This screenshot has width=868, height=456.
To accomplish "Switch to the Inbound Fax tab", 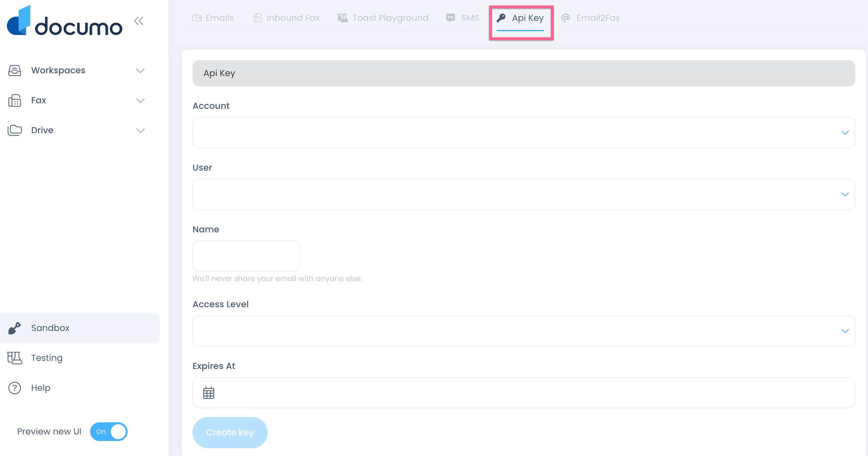I will (x=286, y=18).
